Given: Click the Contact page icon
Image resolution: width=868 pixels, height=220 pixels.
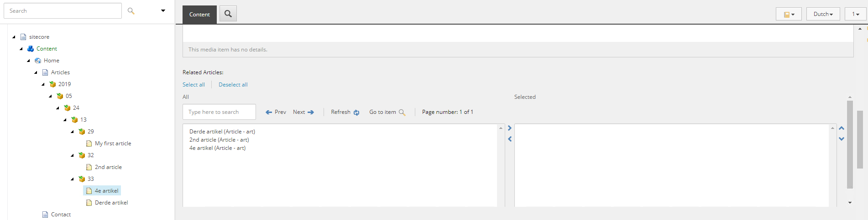Looking at the screenshot, I should click(x=45, y=215).
